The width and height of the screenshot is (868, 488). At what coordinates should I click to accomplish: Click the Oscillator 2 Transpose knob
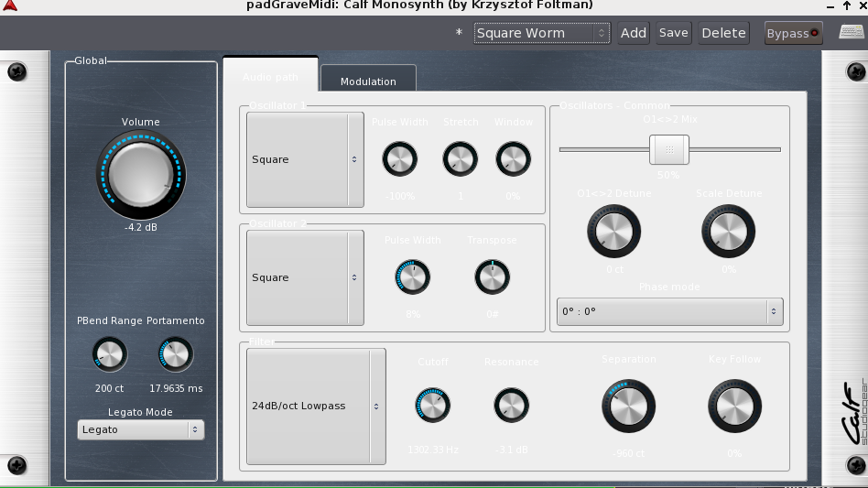(492, 277)
